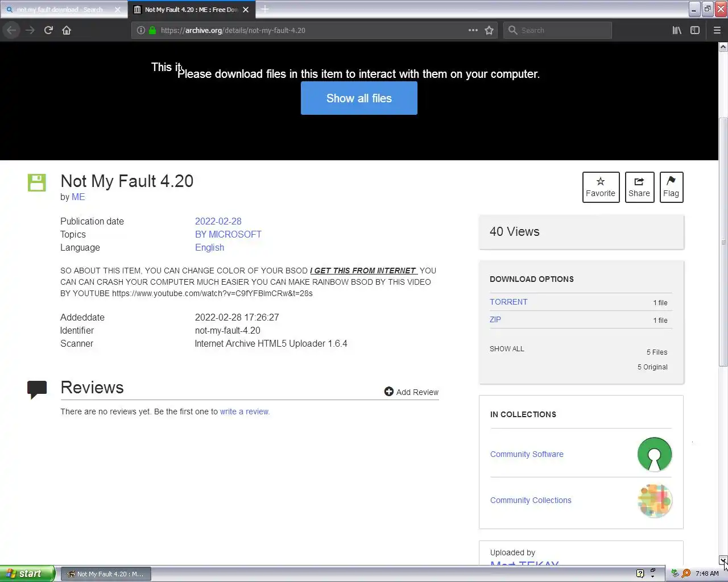Screen dimensions: 728x582
Task: Click the Community Collections colorful thumbnail
Action: 655,500
